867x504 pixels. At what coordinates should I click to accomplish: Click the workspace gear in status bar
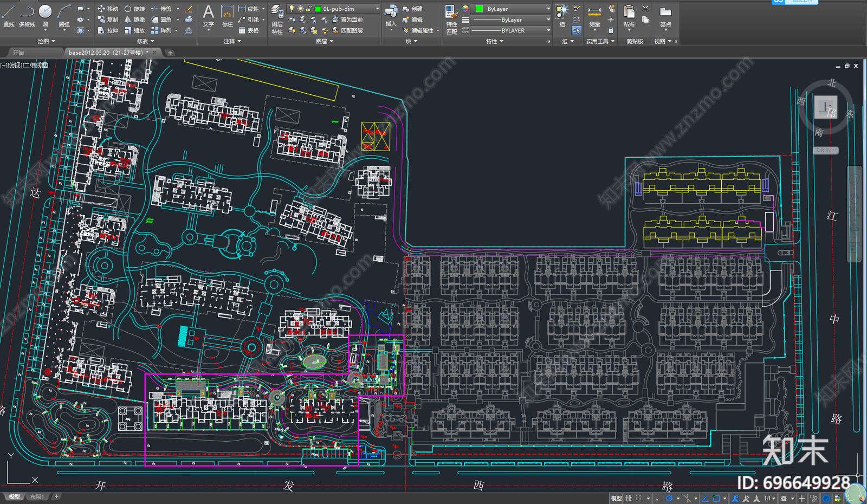(784, 498)
